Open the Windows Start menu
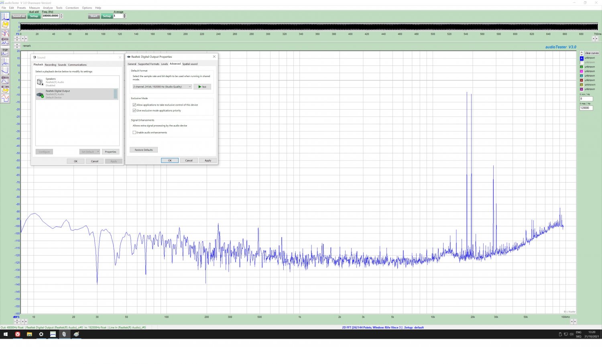This screenshot has height=364, width=602. coord(6,334)
